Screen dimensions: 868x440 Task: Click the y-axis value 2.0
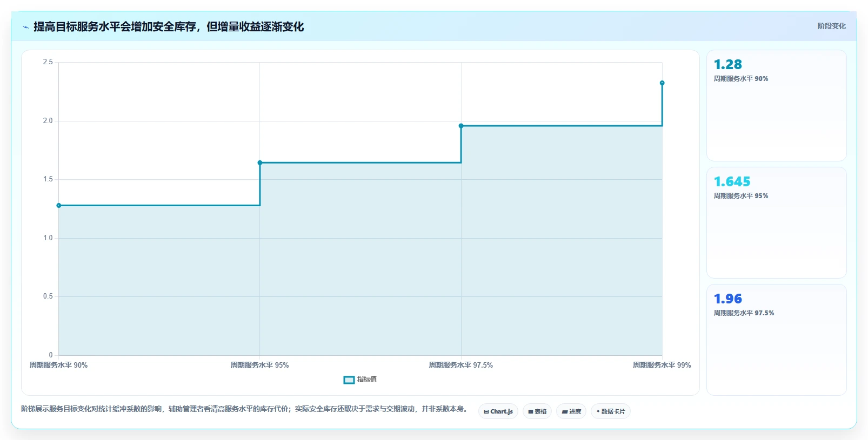[48, 121]
